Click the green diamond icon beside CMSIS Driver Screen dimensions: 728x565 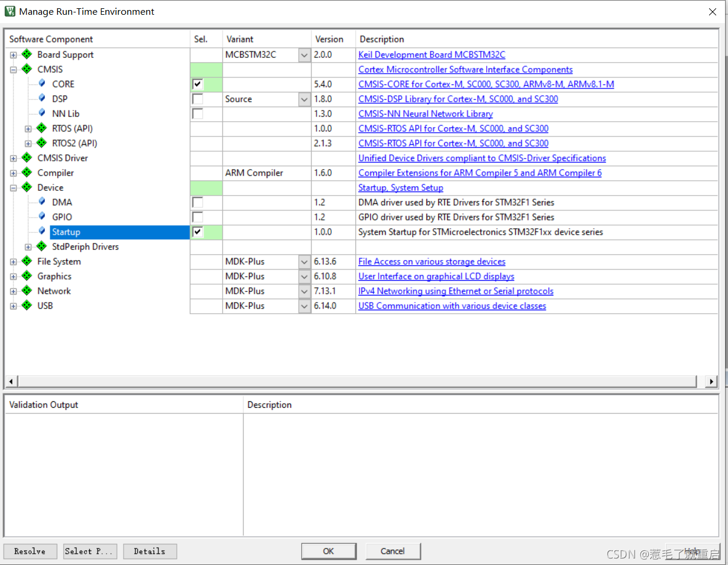(x=27, y=158)
